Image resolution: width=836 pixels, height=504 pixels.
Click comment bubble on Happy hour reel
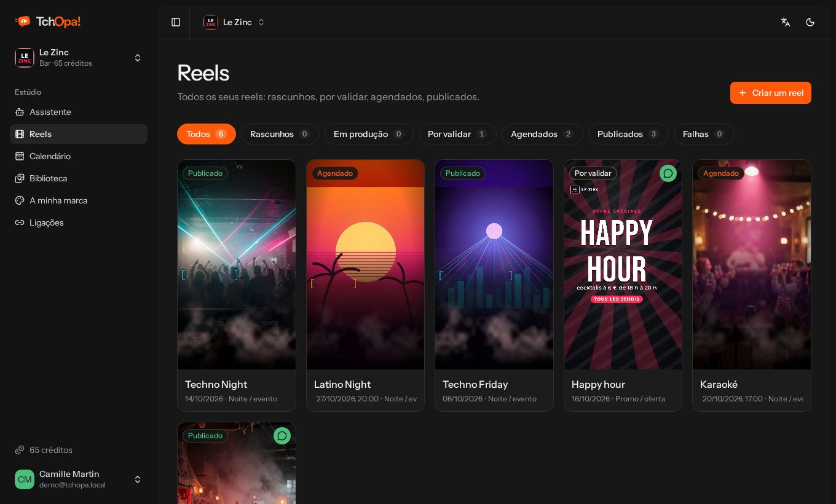[x=668, y=173]
